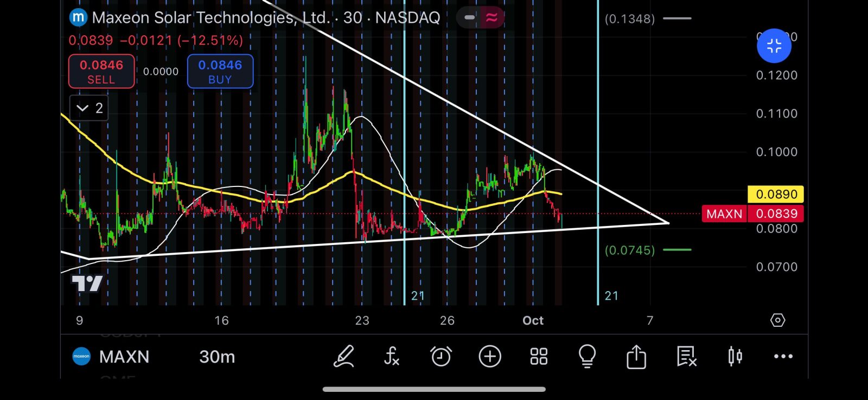Image resolution: width=868 pixels, height=400 pixels.
Task: Tap the 0.1000 price axis label
Action: [x=777, y=152]
